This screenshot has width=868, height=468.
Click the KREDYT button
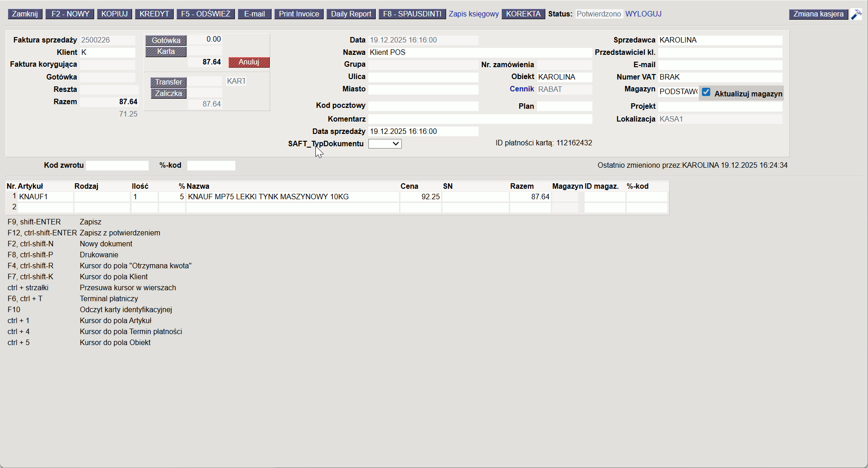[154, 14]
